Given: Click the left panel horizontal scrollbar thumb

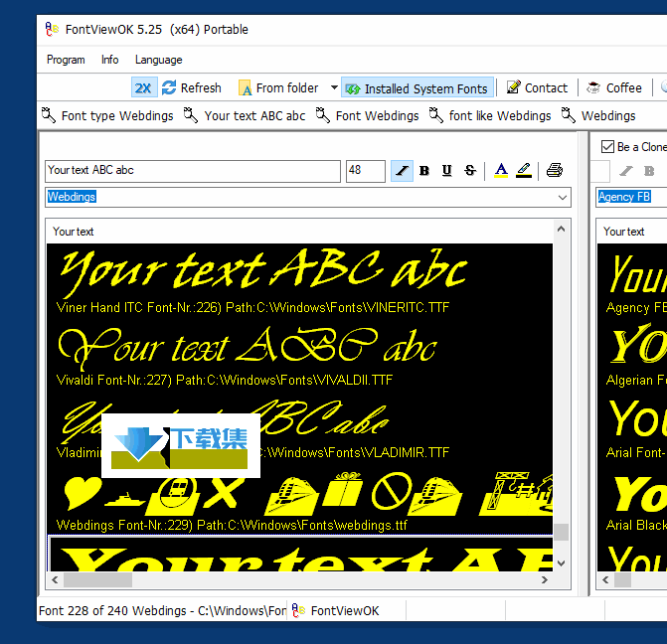Looking at the screenshot, I should point(97,579).
